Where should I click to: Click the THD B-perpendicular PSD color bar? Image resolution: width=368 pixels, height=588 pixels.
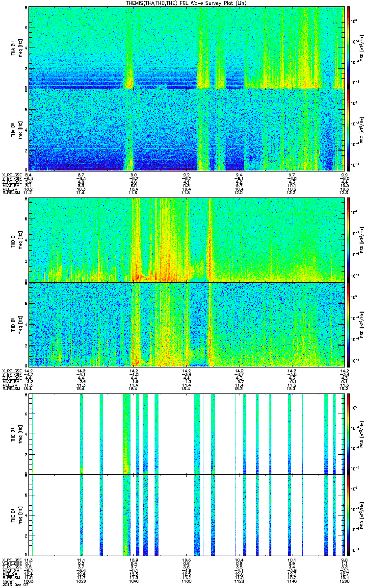348,239
